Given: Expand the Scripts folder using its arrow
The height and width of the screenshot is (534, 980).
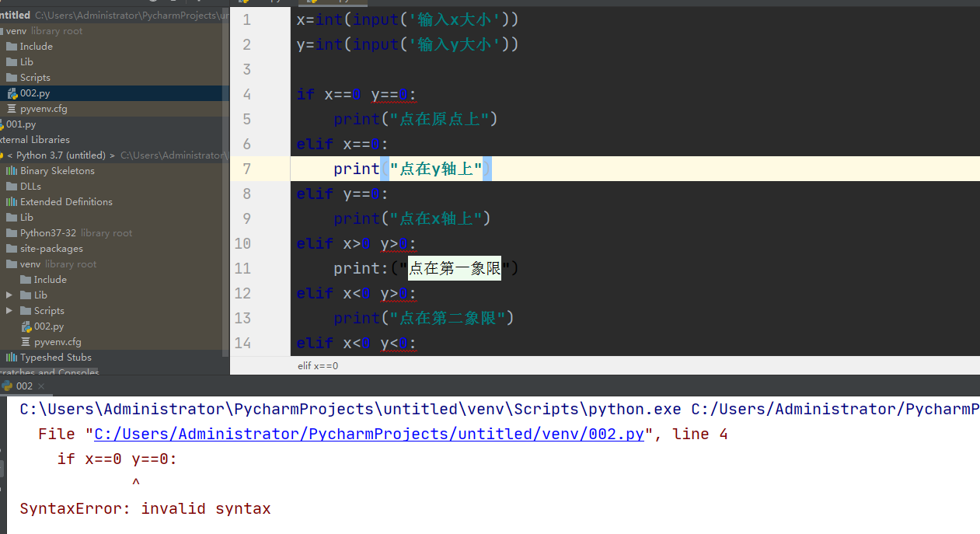Looking at the screenshot, I should pyautogui.click(x=9, y=311).
